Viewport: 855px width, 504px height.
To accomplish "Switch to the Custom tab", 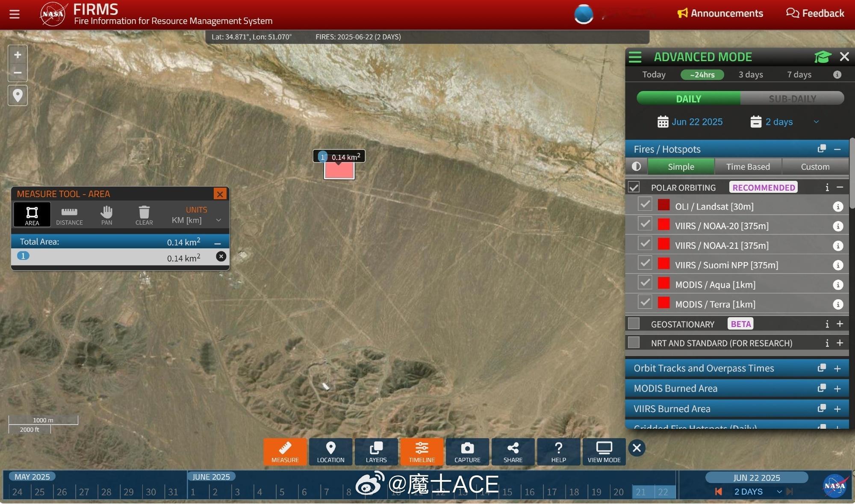I will [x=815, y=167].
